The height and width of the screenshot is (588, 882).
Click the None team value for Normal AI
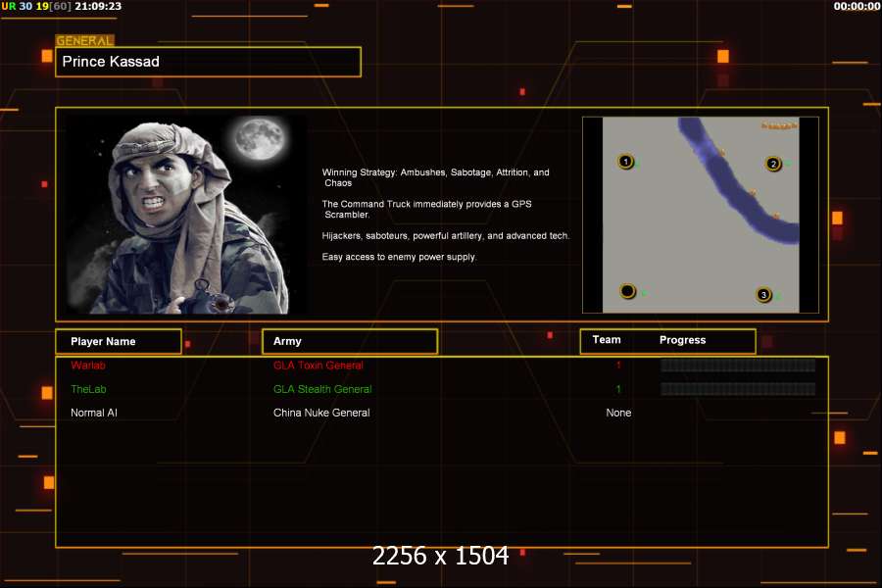click(618, 413)
